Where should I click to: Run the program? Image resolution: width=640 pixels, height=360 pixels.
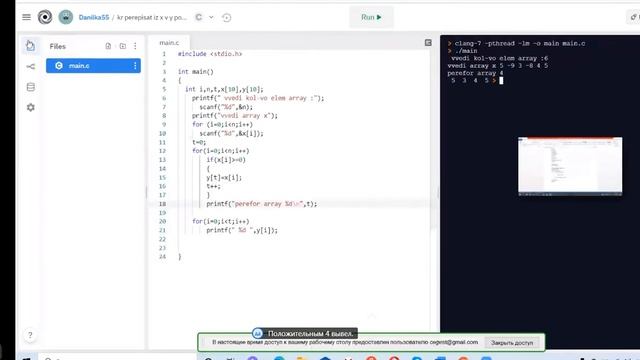(371, 17)
